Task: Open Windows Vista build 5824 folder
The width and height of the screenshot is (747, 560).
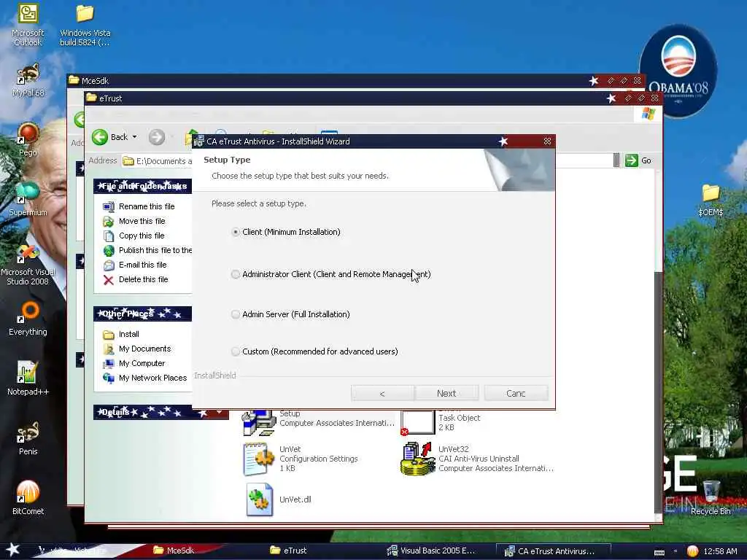Action: click(85, 24)
